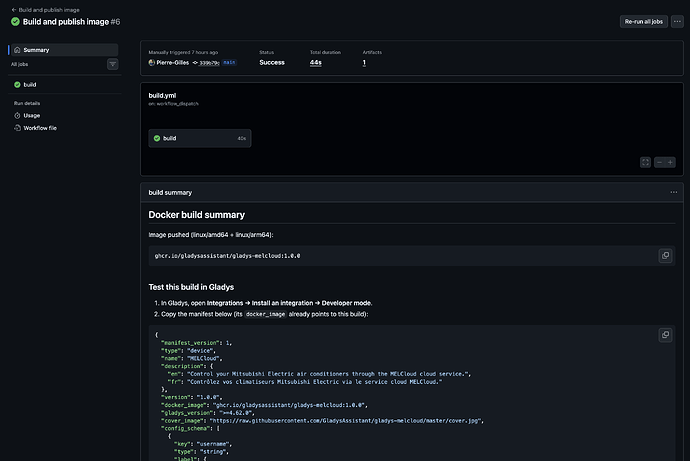Click the Docker build summary heading
This screenshot has width=690, height=461.
(196, 215)
